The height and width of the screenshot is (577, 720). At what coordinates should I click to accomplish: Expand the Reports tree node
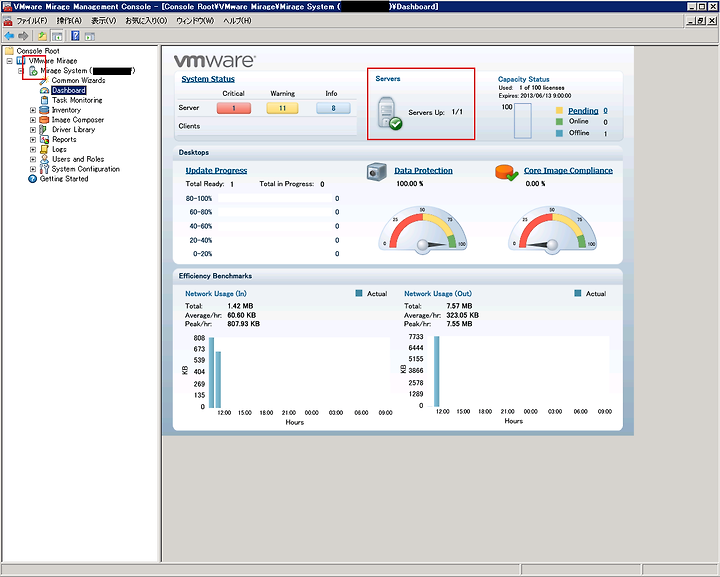(33, 140)
